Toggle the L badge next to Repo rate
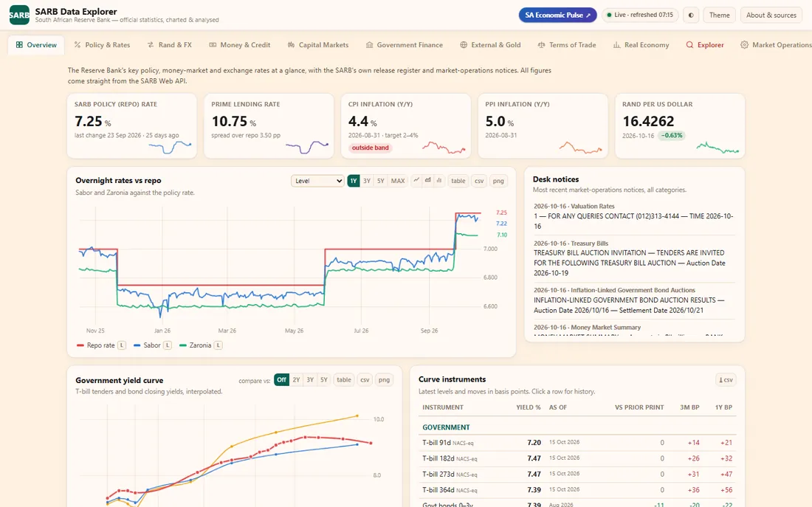The image size is (812, 507). pos(122,345)
